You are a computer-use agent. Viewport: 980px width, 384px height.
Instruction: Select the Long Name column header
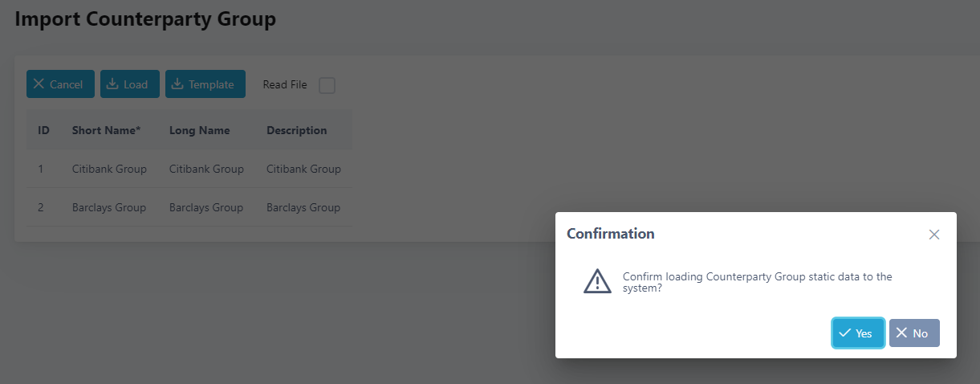200,130
